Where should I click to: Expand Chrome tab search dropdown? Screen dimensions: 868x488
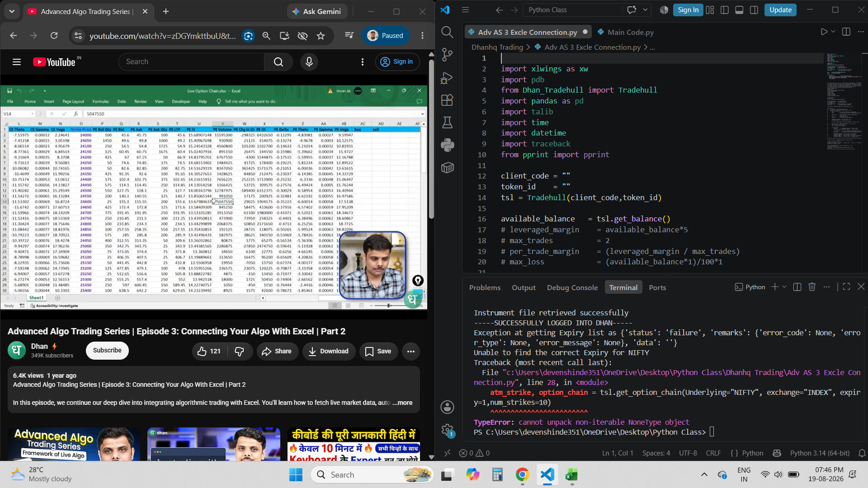(x=12, y=11)
